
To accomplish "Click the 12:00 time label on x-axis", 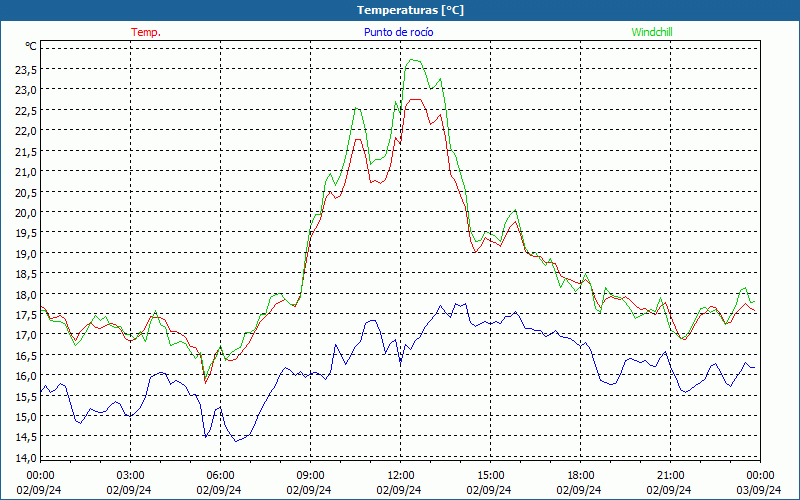I will pyautogui.click(x=400, y=476).
